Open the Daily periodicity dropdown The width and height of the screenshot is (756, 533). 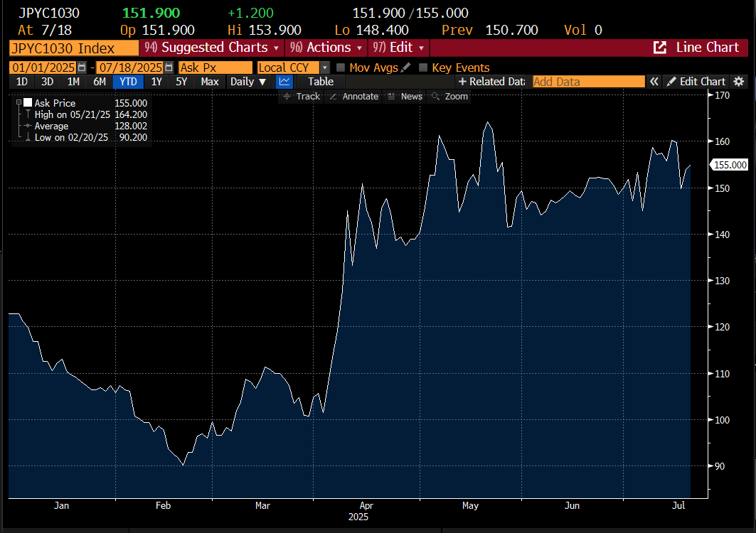[x=248, y=82]
